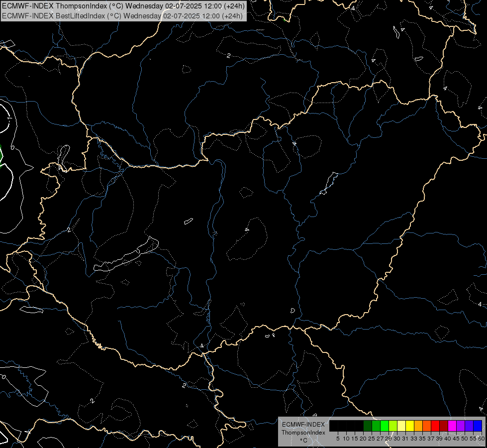Viewport: 487px width, 448px height.
Task: Click the legend tick label 45
Action: [x=456, y=439]
